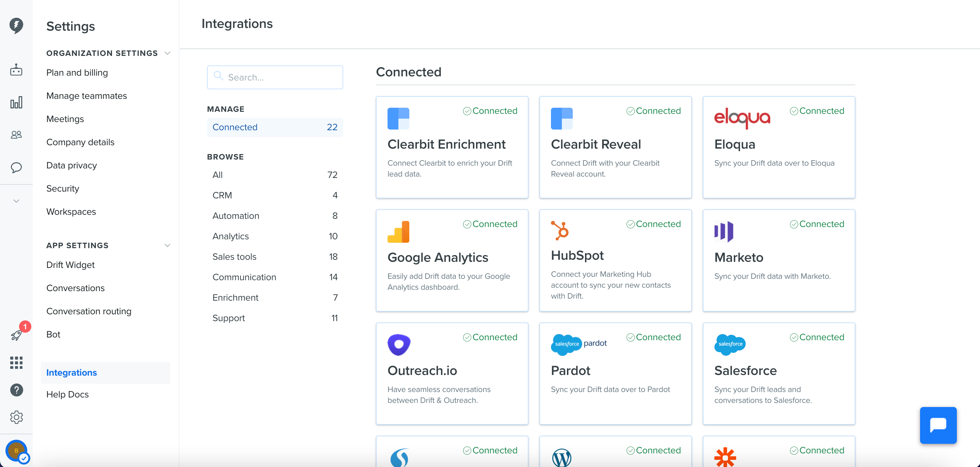Open the bot playbooks robot icon
The height and width of the screenshot is (467, 980).
coord(16,70)
